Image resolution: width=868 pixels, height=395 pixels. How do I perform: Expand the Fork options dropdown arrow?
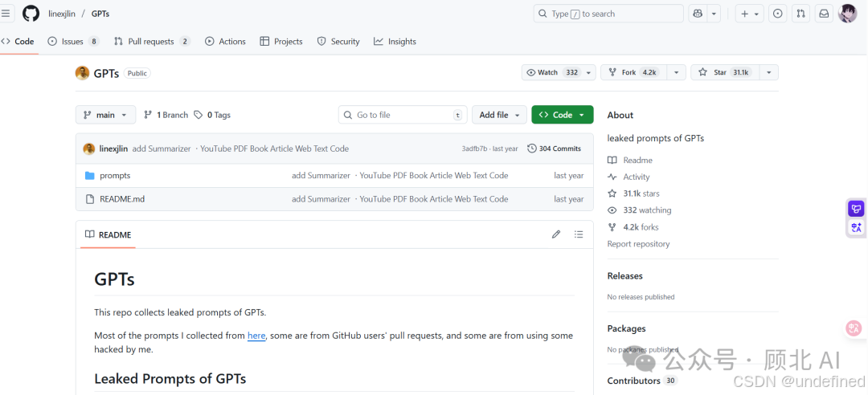[x=677, y=72]
